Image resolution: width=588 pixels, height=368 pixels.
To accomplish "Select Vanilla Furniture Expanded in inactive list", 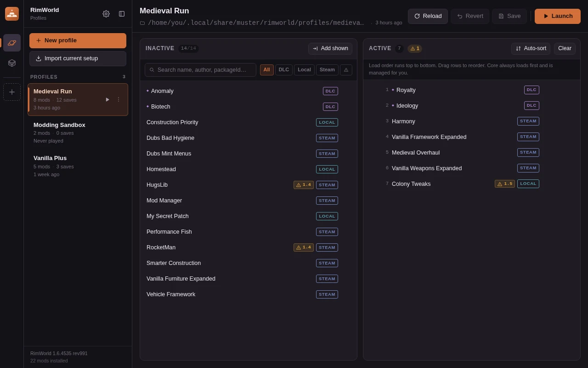I will (249, 279).
